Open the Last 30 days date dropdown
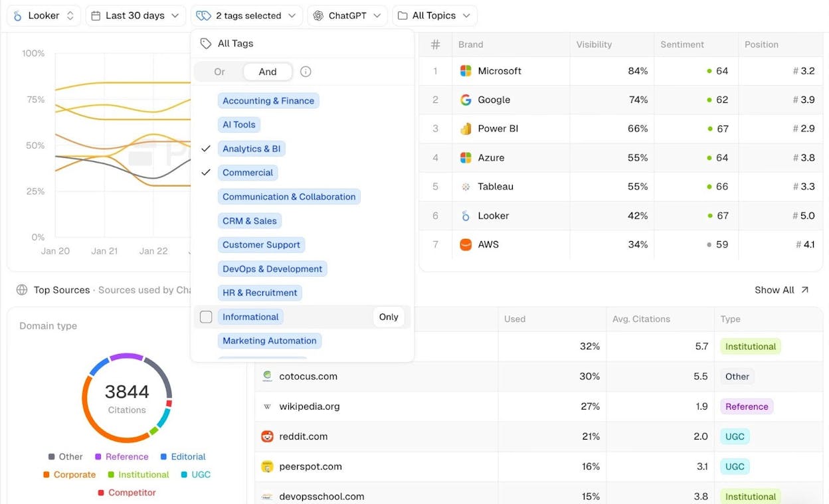This screenshot has width=829, height=504. coord(136,15)
